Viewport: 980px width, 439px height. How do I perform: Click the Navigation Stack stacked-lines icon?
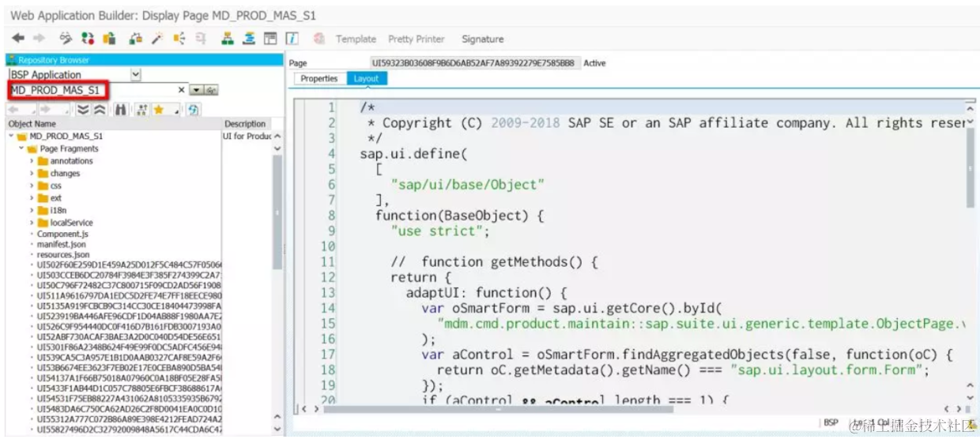pos(249,38)
